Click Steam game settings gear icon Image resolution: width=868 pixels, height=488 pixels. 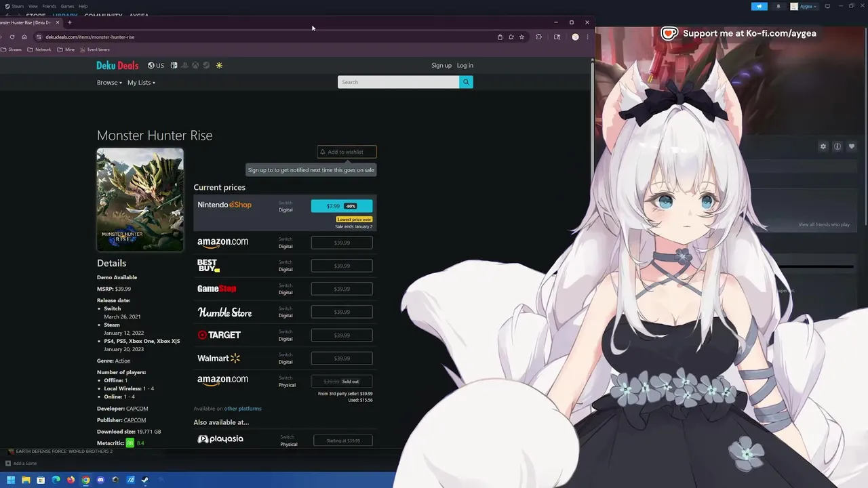[823, 146]
